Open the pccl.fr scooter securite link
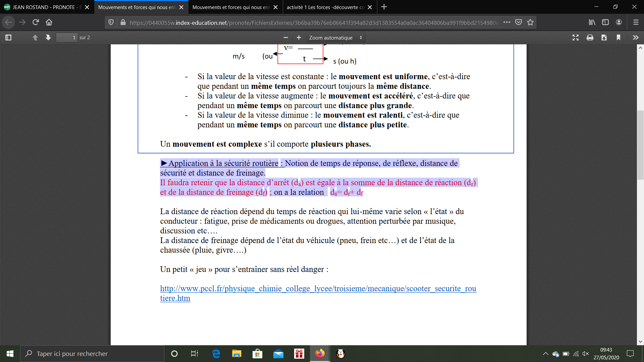The width and height of the screenshot is (644, 362). point(318,289)
